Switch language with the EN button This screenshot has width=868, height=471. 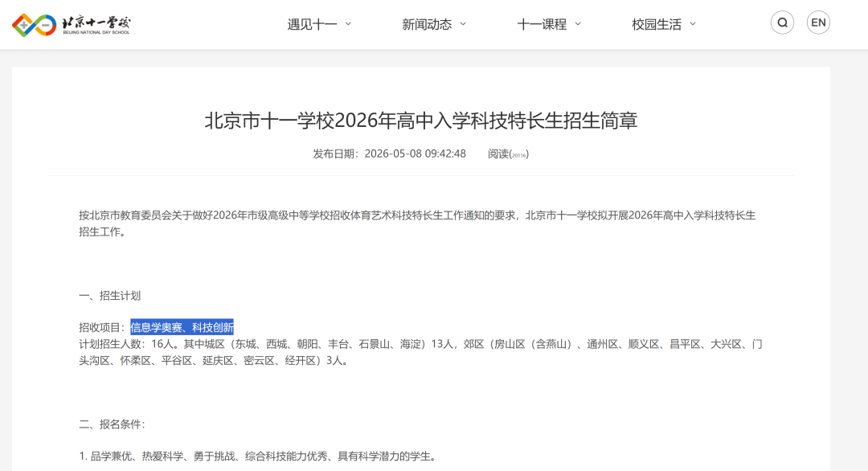point(818,23)
